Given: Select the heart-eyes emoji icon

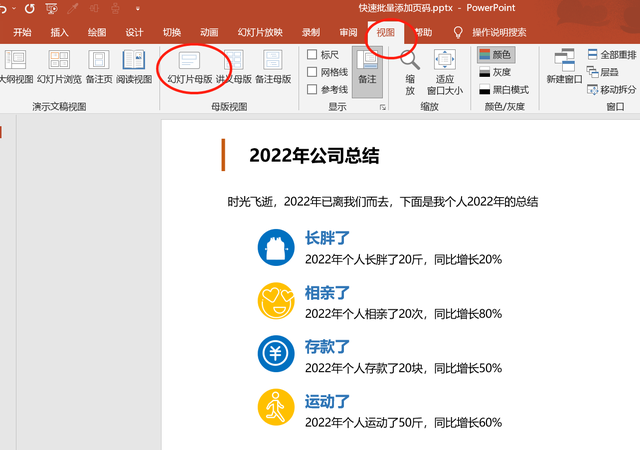Looking at the screenshot, I should tap(276, 301).
